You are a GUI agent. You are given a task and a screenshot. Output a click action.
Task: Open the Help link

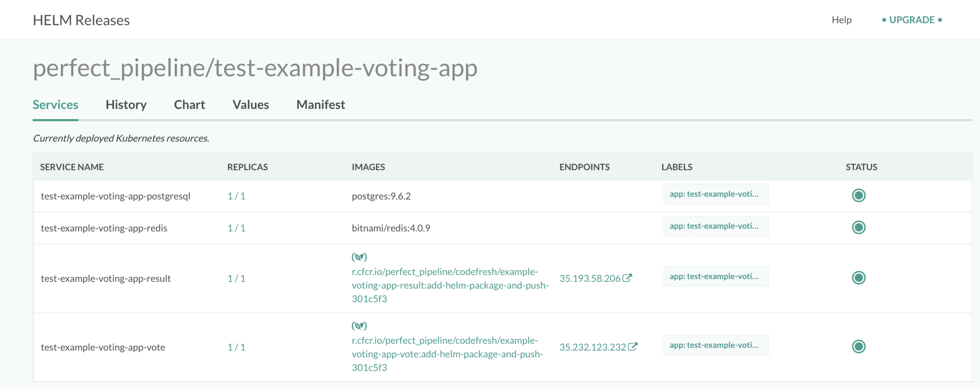(x=841, y=20)
